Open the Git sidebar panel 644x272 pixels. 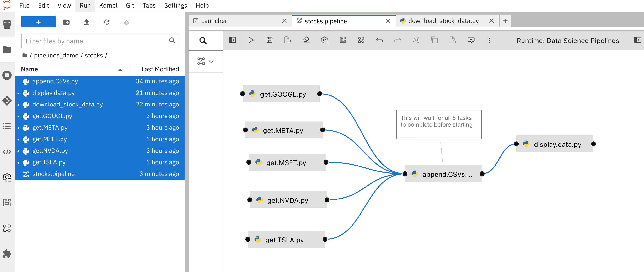[x=7, y=101]
